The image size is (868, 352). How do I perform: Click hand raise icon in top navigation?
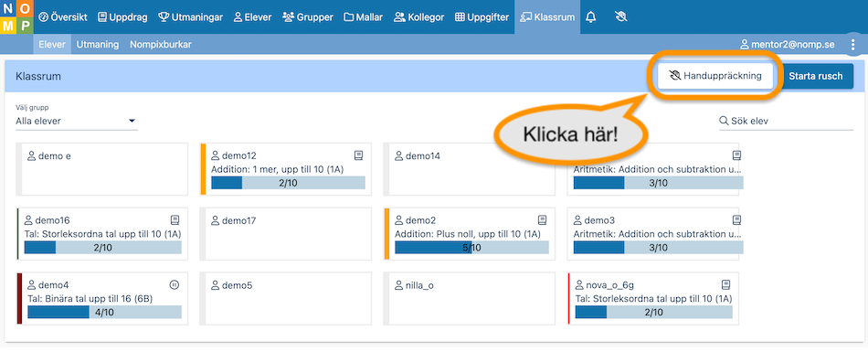(x=620, y=17)
